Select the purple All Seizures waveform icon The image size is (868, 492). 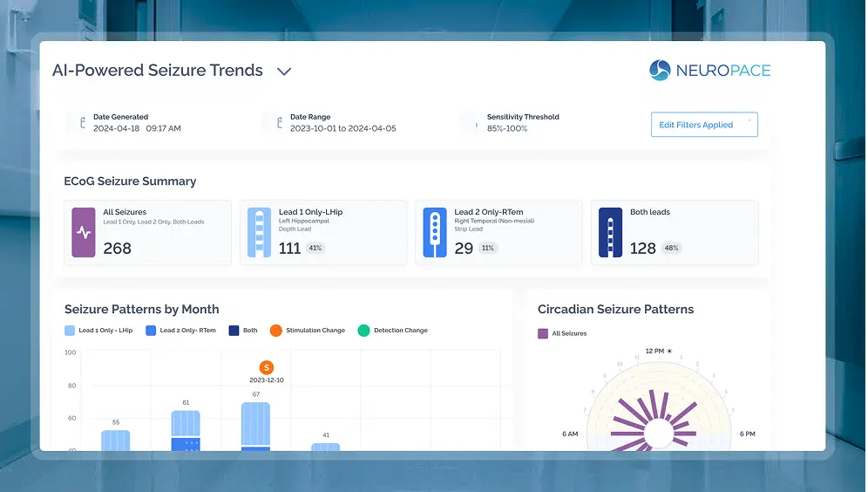[84, 232]
